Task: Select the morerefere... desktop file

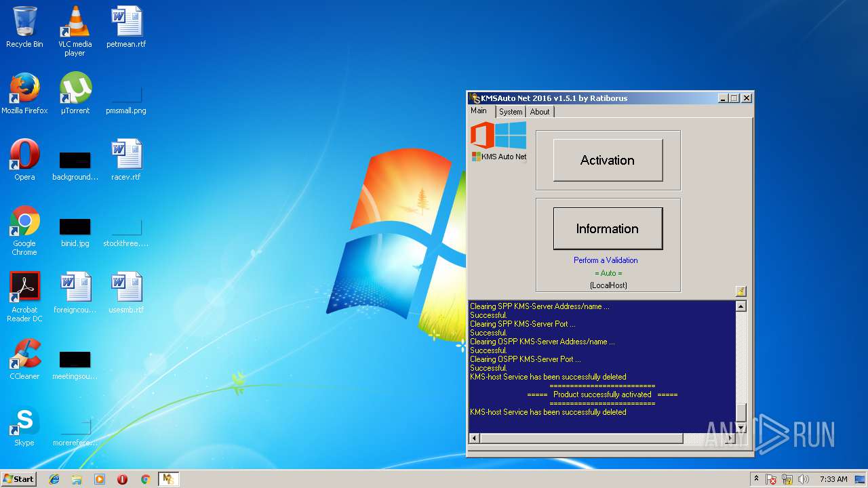Action: 75,432
